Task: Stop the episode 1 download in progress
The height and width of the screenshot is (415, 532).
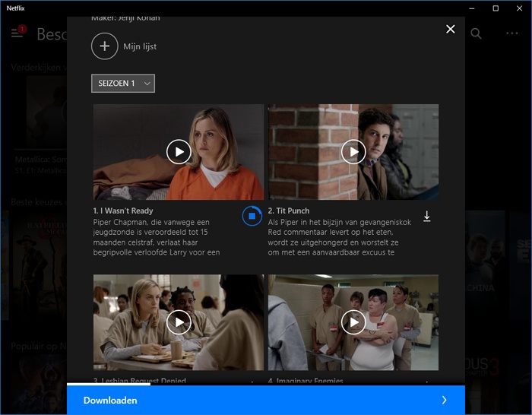Action: [x=252, y=216]
